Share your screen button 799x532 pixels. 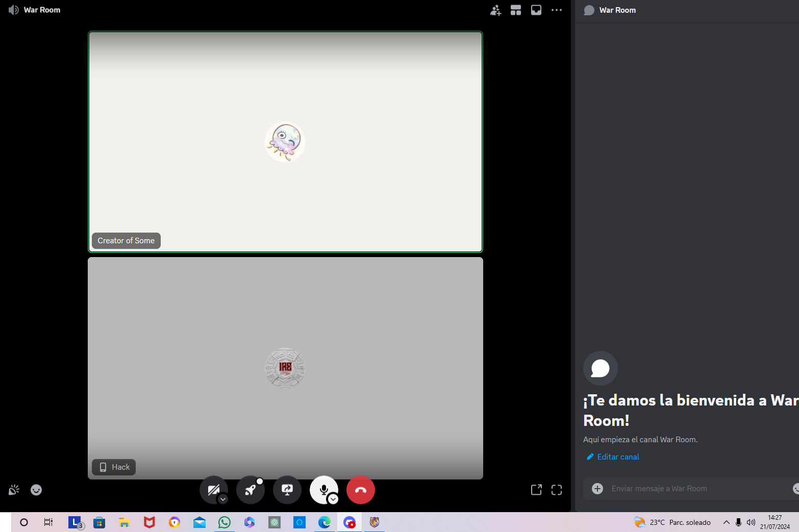click(x=287, y=490)
